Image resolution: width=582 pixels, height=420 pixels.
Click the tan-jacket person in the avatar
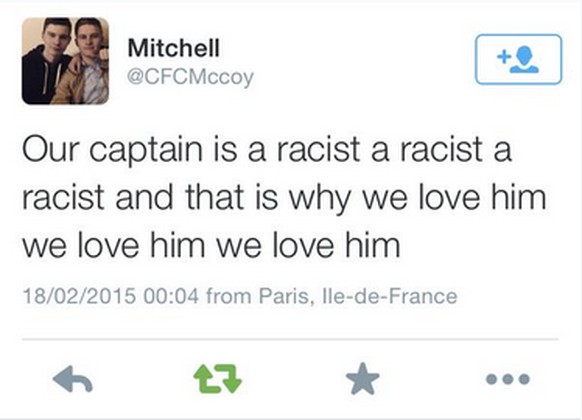tap(85, 63)
